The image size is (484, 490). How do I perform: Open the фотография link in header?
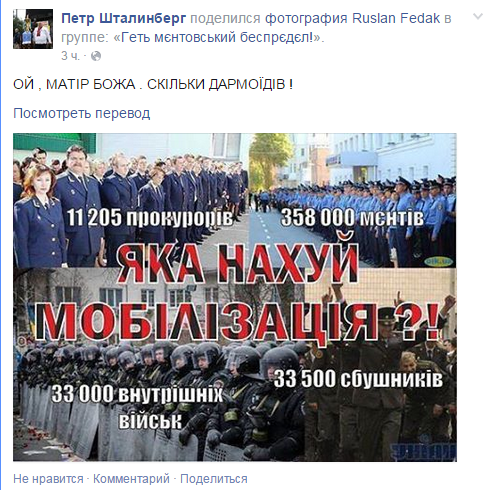(306, 18)
